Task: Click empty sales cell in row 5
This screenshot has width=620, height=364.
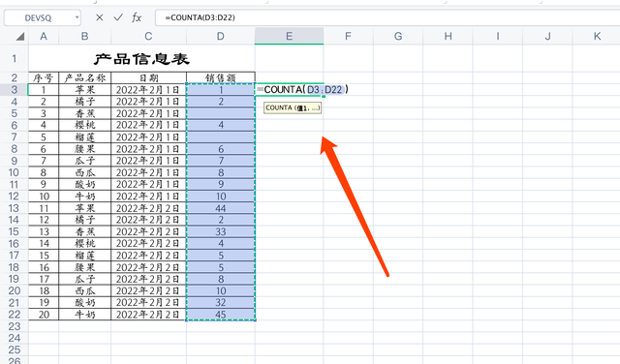Action: click(x=221, y=113)
